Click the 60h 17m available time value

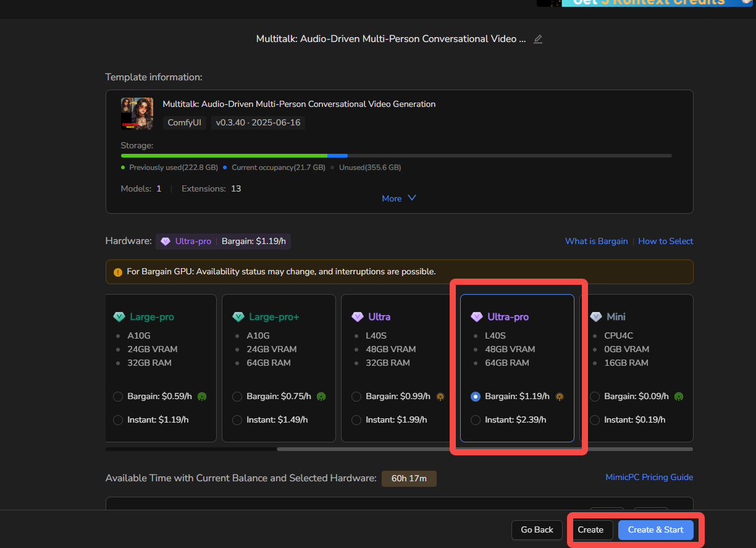click(x=409, y=478)
